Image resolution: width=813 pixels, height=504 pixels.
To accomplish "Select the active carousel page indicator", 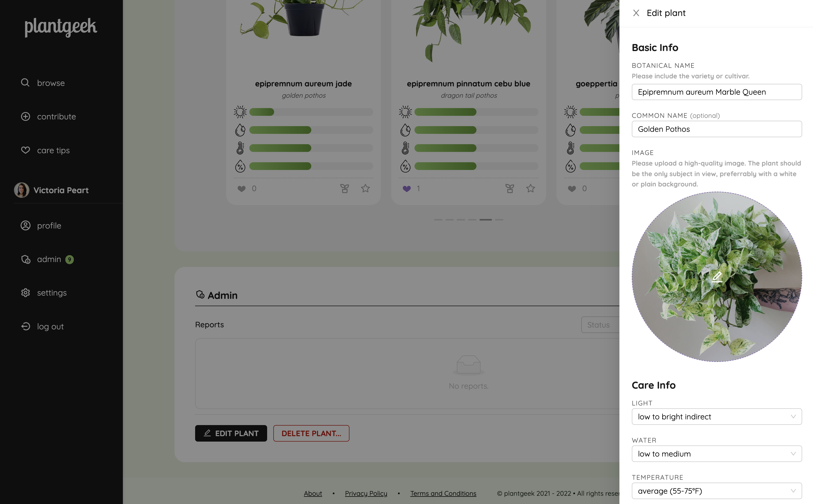I will tap(485, 220).
